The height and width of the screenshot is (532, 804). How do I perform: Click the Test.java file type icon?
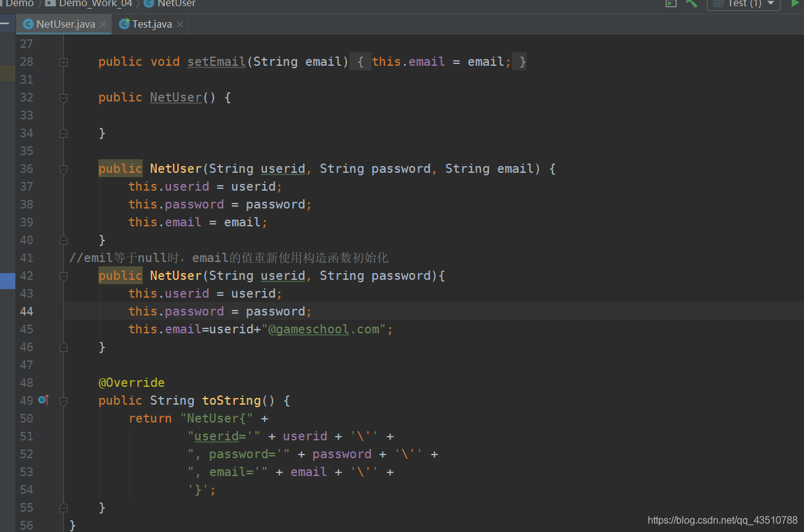[x=124, y=24]
